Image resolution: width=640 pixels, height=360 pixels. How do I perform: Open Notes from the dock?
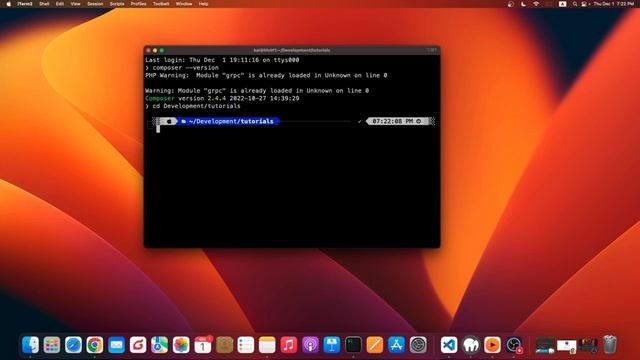point(267,345)
